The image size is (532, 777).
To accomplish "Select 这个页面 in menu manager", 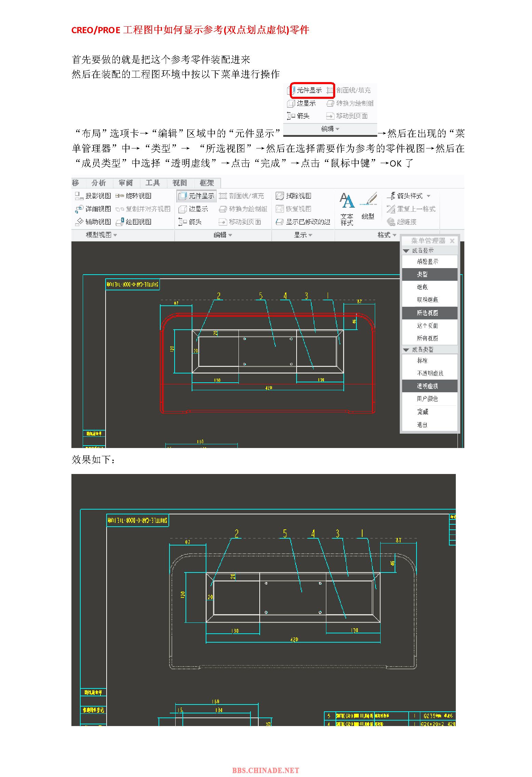I will coord(429,326).
